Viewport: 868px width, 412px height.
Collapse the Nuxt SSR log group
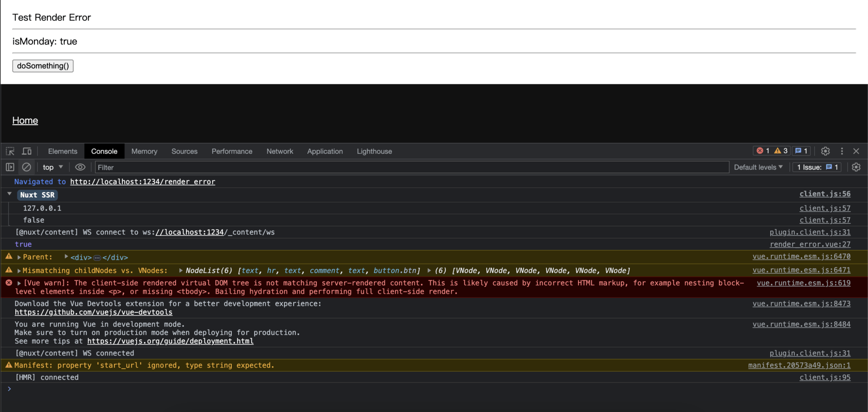point(9,194)
